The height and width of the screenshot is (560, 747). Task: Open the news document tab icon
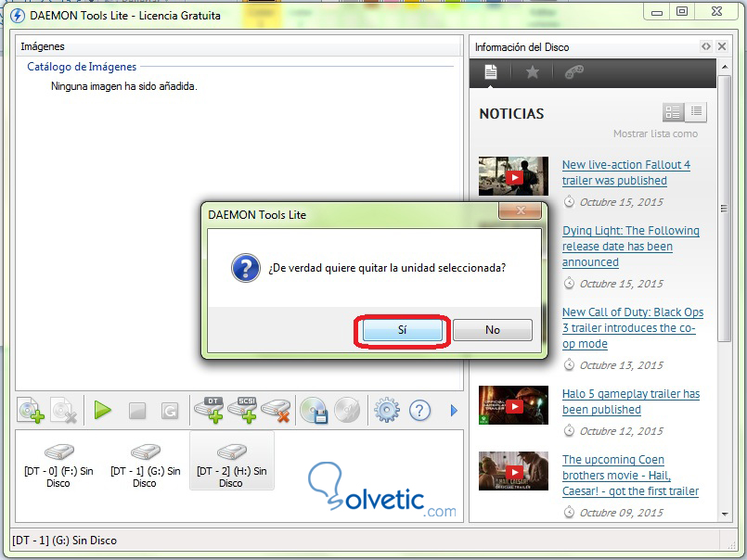[x=491, y=72]
